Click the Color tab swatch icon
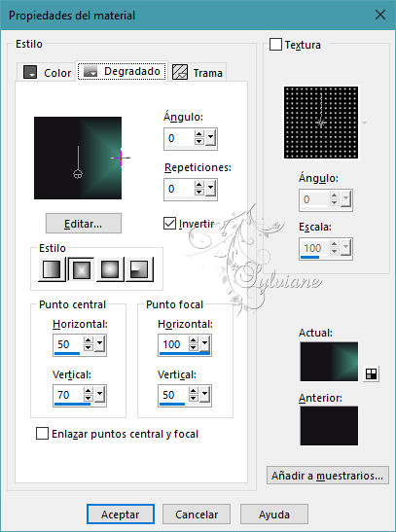396x532 pixels. 30,72
